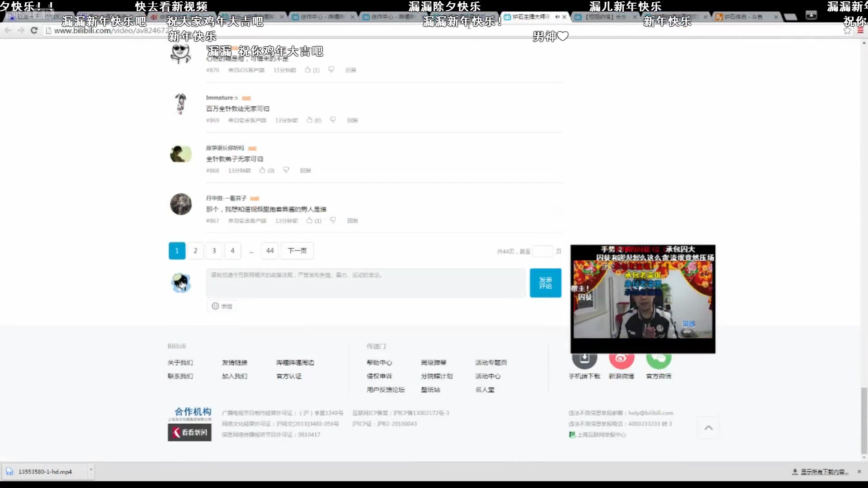868x488 pixels.
Task: Reply to comment #867 via 回复
Action: pos(353,221)
